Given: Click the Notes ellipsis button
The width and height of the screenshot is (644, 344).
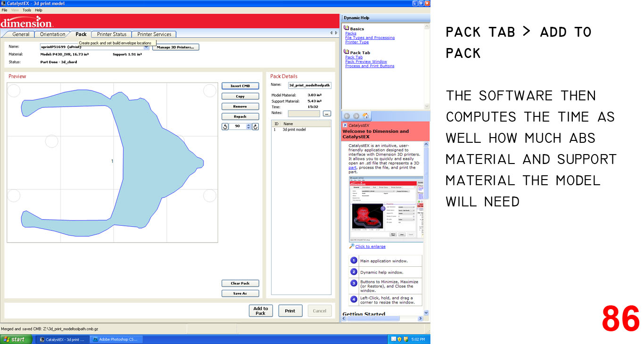Looking at the screenshot, I should [327, 114].
